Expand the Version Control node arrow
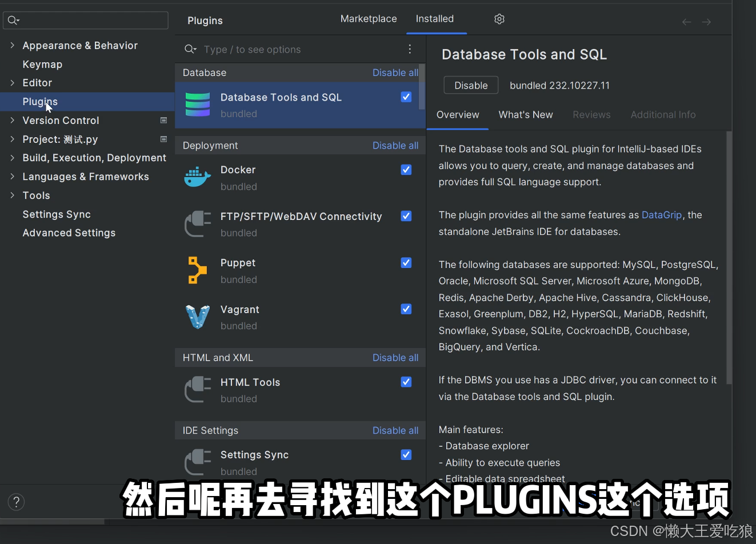Screen dimensions: 756x544 pyautogui.click(x=12, y=121)
